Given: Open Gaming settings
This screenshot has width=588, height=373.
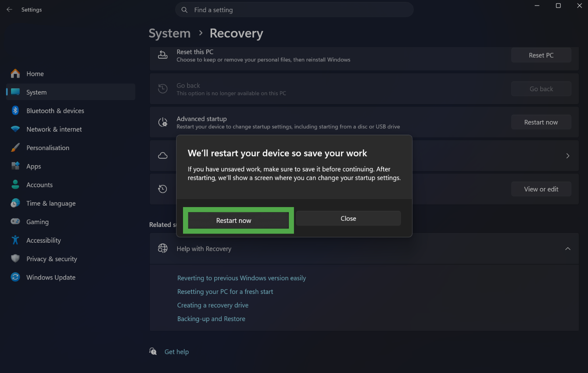Looking at the screenshot, I should pos(71,221).
